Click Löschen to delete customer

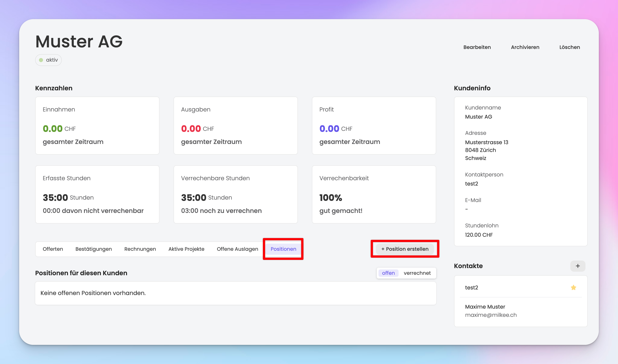coord(569,47)
